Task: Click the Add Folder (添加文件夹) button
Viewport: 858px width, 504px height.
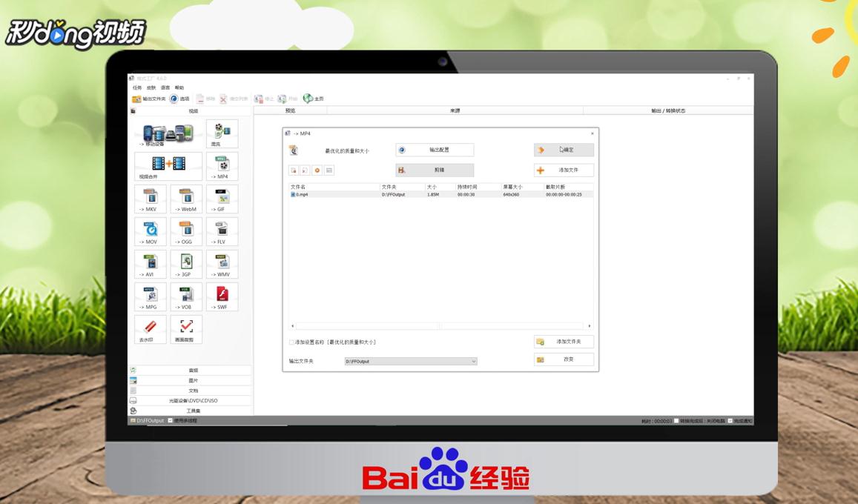Action: [564, 342]
